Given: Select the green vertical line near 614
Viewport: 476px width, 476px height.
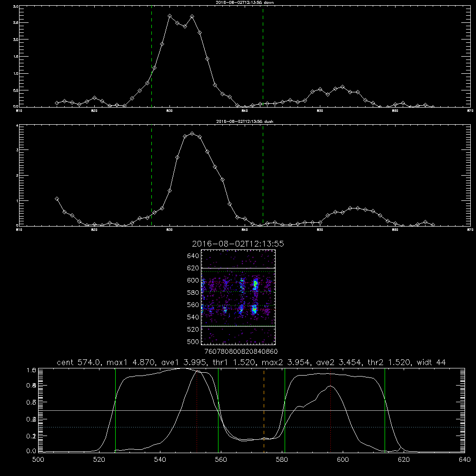Looking at the screenshot, I should click(x=385, y=410).
